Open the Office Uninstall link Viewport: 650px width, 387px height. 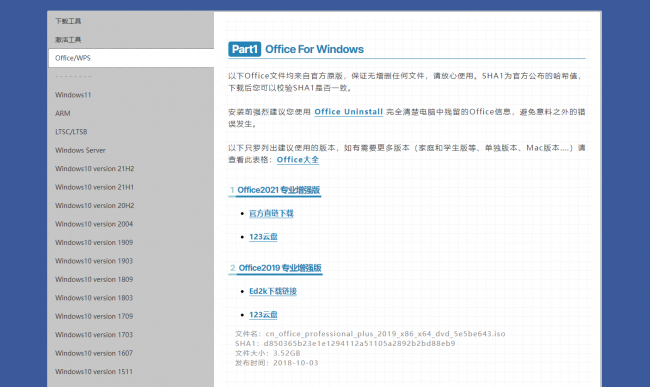tap(348, 112)
